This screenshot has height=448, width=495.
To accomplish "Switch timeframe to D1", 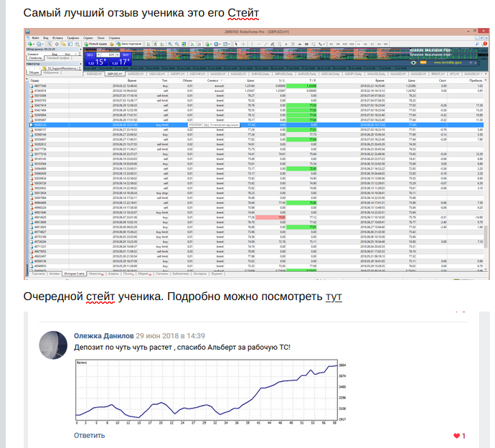I will pos(372,45).
